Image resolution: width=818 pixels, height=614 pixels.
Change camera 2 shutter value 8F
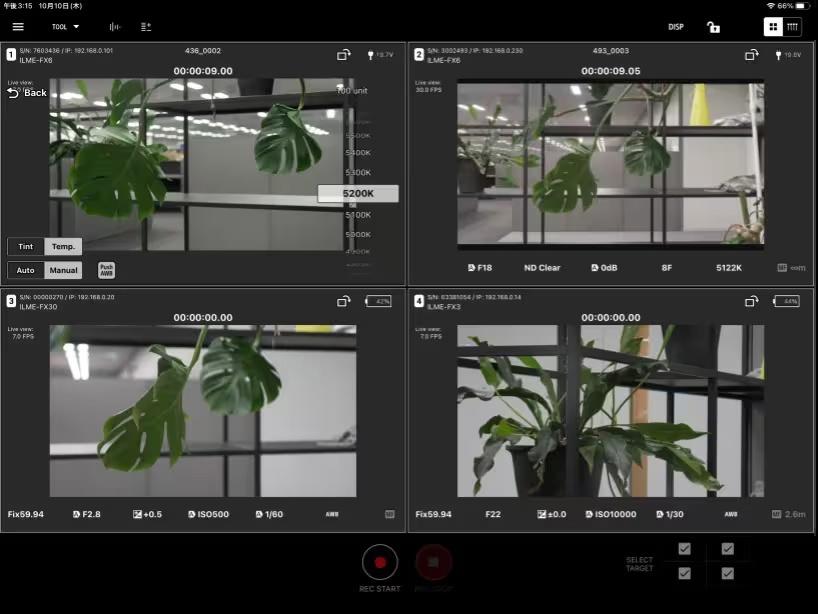[x=667, y=268]
